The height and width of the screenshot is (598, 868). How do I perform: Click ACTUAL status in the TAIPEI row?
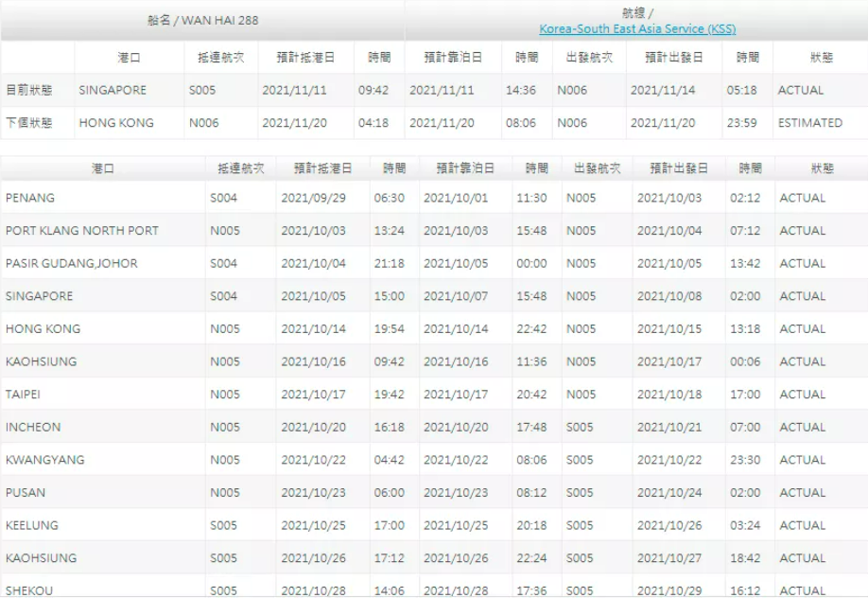tap(802, 394)
